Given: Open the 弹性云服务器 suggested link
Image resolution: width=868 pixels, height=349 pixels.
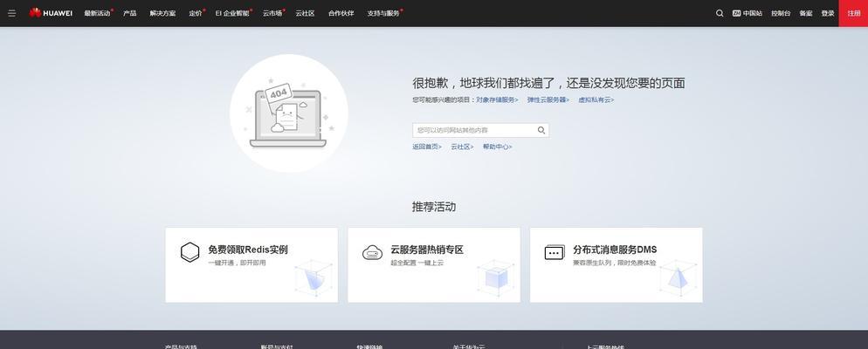Looking at the screenshot, I should click(548, 100).
